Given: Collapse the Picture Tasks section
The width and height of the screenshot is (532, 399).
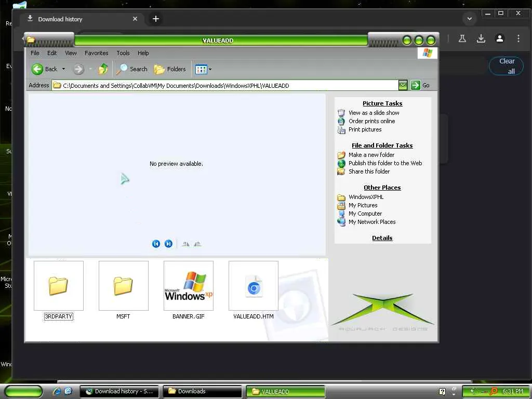Looking at the screenshot, I should point(382,103).
